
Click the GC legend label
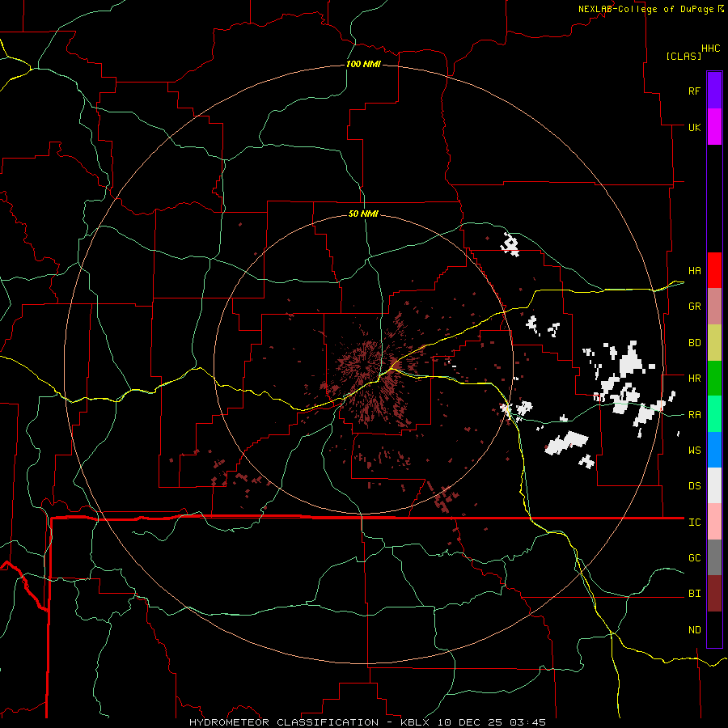694,558
